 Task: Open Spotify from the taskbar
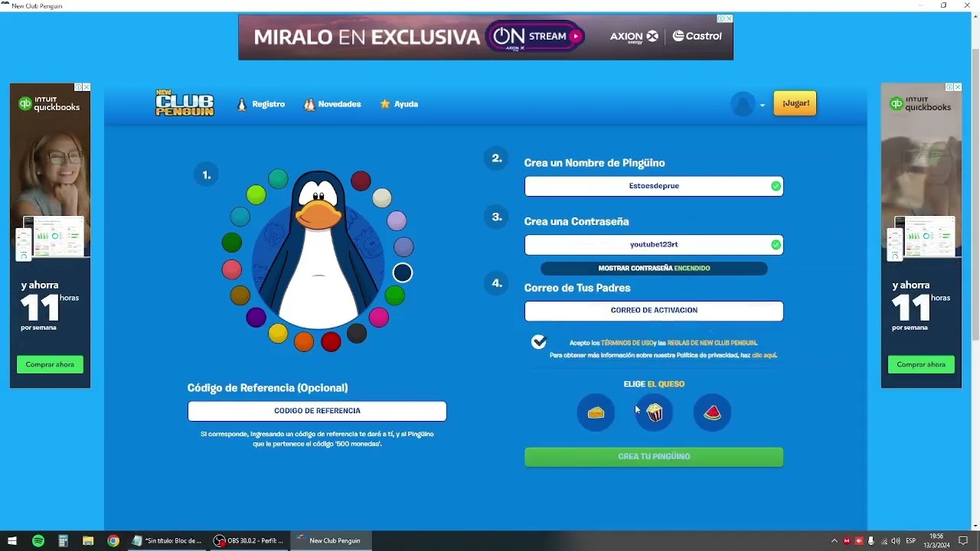point(38,541)
